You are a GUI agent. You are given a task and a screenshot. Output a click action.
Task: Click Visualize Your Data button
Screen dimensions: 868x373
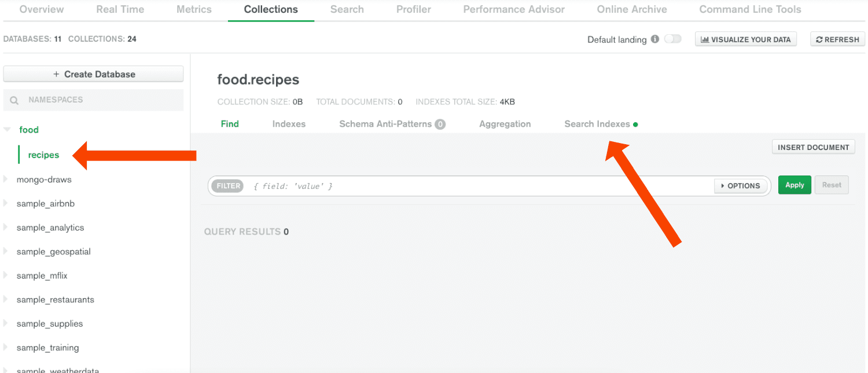(x=745, y=39)
